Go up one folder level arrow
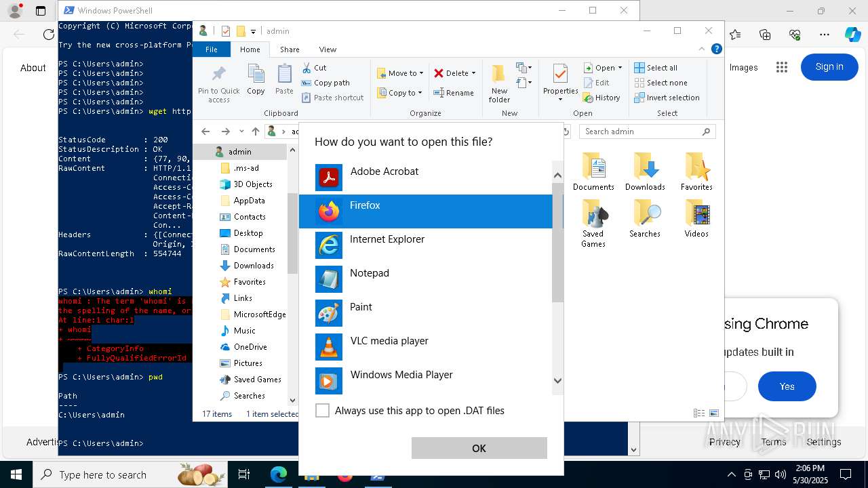The width and height of the screenshot is (868, 488). (256, 131)
